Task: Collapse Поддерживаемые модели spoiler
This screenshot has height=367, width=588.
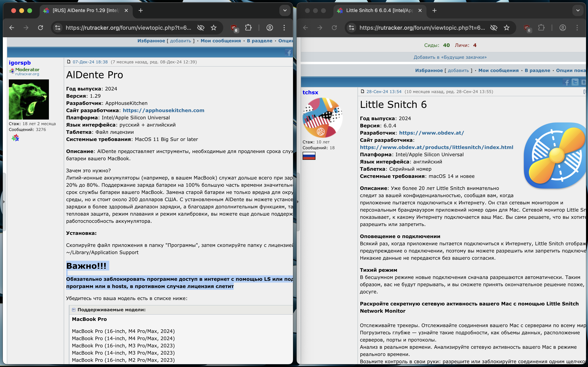Action: (74, 310)
